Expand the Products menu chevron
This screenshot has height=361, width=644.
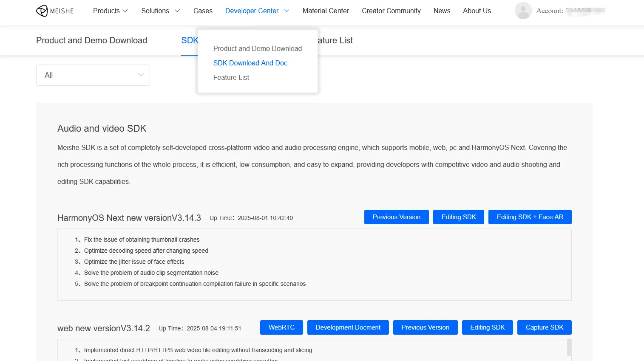click(x=125, y=11)
